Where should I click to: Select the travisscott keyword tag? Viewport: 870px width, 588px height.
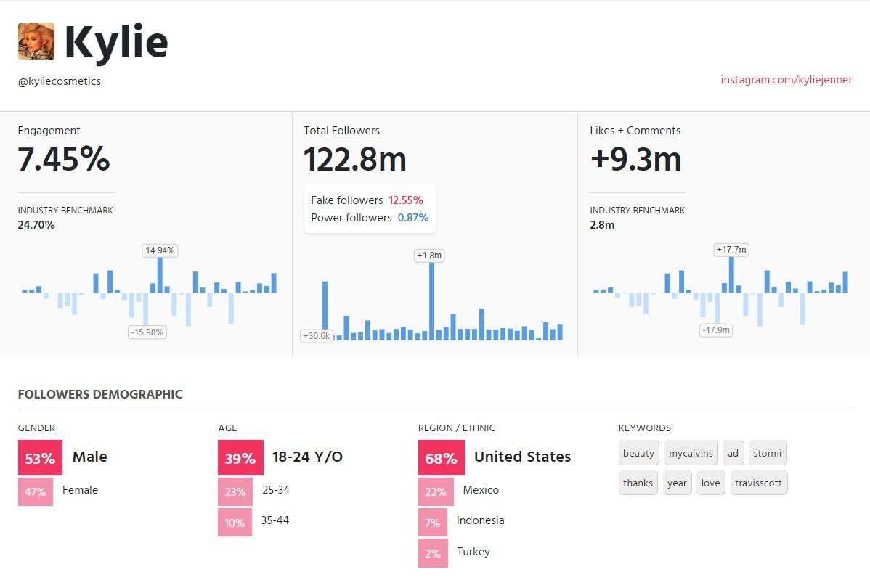tap(758, 483)
